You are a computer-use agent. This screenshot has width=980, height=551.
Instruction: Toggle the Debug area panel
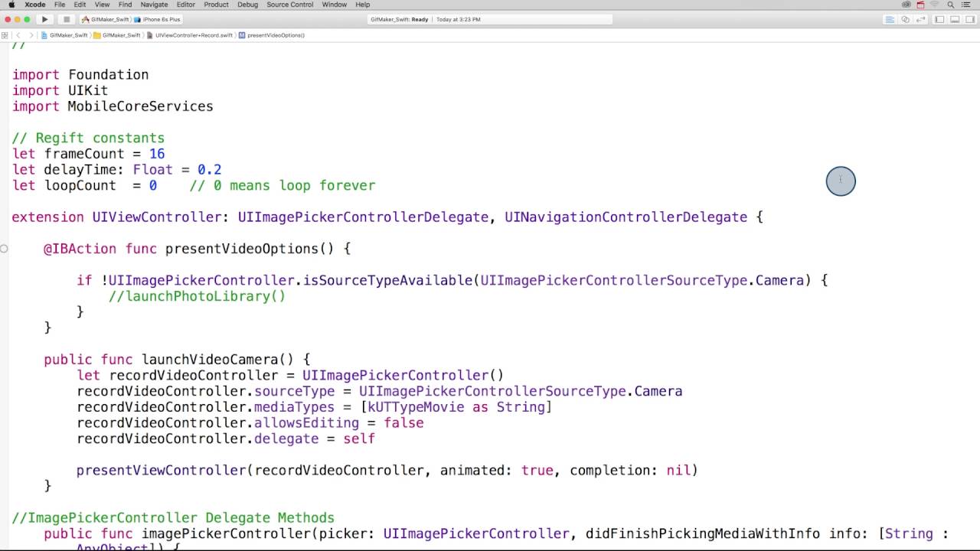pyautogui.click(x=955, y=19)
